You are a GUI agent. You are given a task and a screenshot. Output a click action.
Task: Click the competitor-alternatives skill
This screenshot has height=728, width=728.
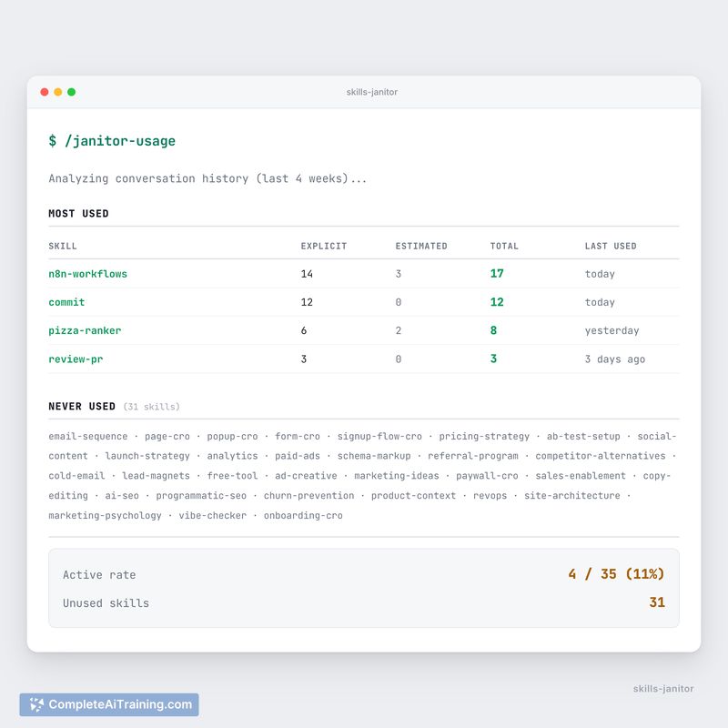coord(601,456)
